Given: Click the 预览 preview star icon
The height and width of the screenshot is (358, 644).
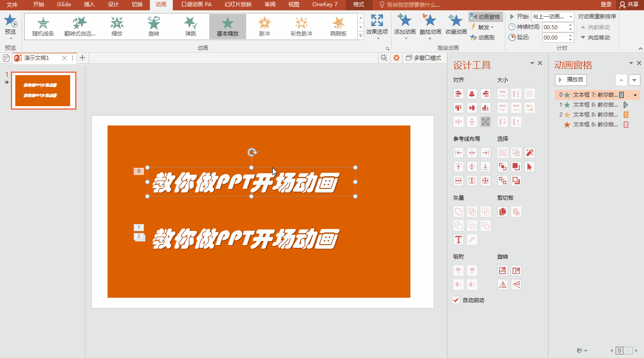Looking at the screenshot, I should click(x=10, y=21).
